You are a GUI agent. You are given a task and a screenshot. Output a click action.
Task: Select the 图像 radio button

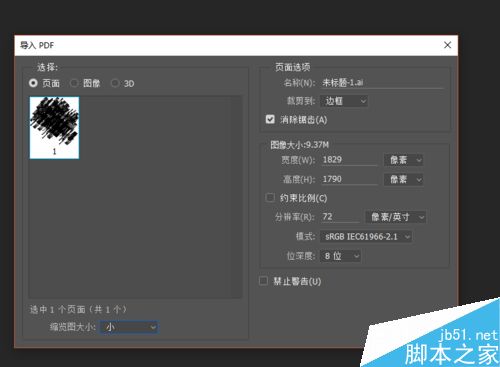(x=74, y=83)
